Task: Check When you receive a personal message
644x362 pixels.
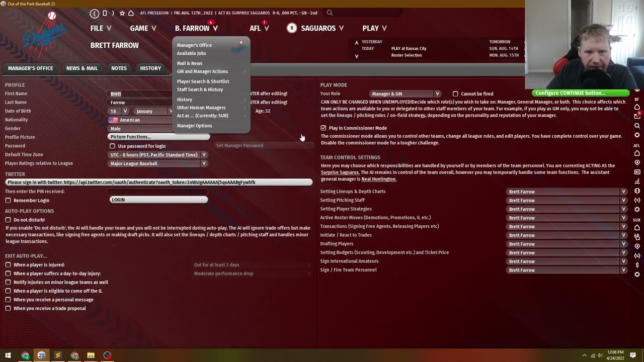Action: [8, 300]
